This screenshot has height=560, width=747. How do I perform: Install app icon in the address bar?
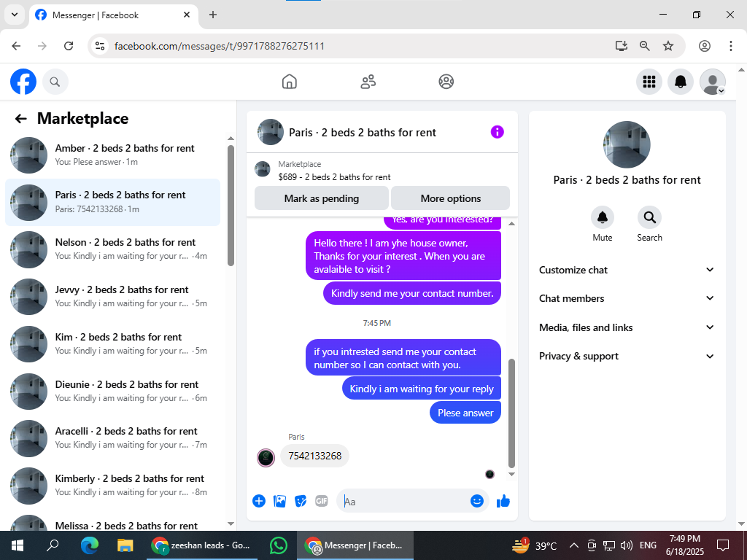[622, 46]
